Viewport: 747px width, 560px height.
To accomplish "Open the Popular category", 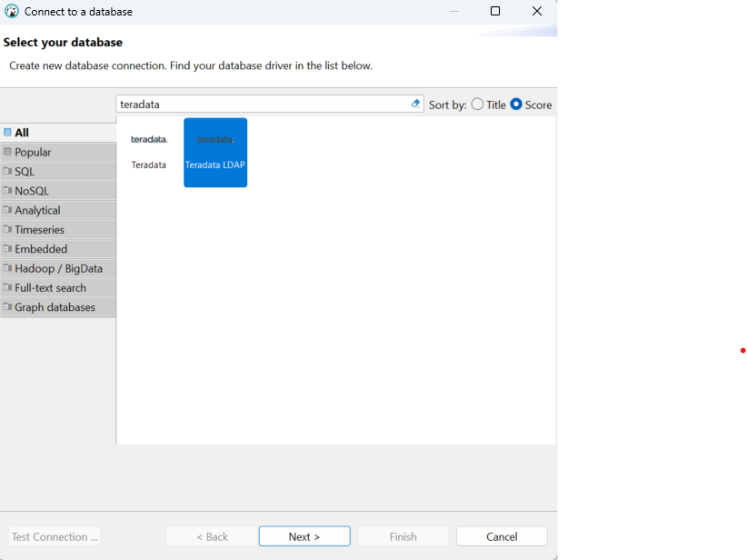I will coord(58,152).
